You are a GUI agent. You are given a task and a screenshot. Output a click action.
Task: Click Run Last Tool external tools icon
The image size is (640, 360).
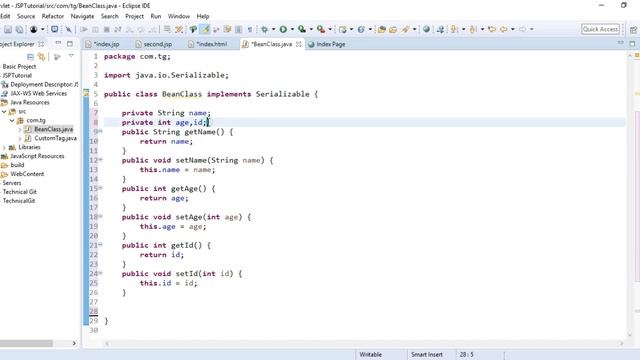(x=321, y=29)
